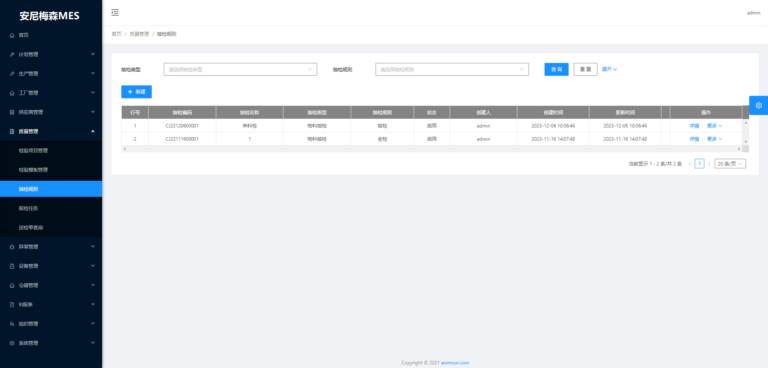Click the BI报表 icon in sidebar
Image resolution: width=768 pixels, height=368 pixels.
click(x=12, y=304)
